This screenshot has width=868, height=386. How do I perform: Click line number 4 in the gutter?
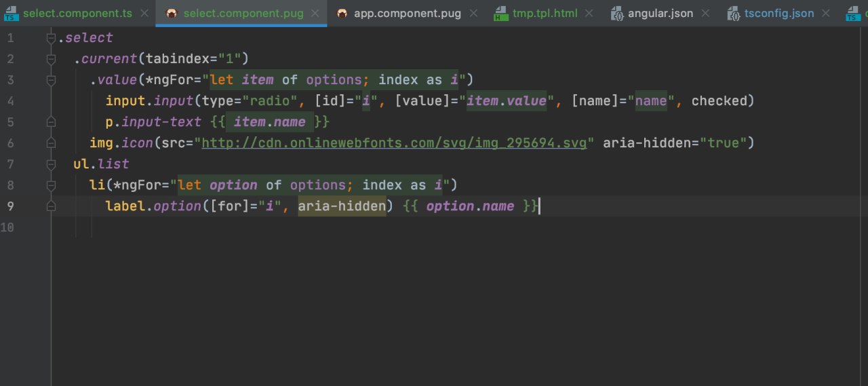[x=10, y=101]
